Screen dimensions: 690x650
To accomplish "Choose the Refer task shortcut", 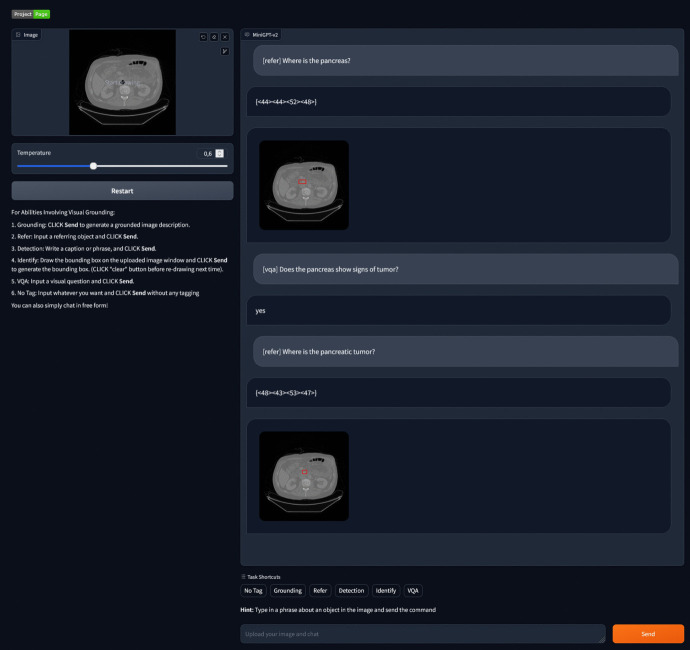I will 320,591.
